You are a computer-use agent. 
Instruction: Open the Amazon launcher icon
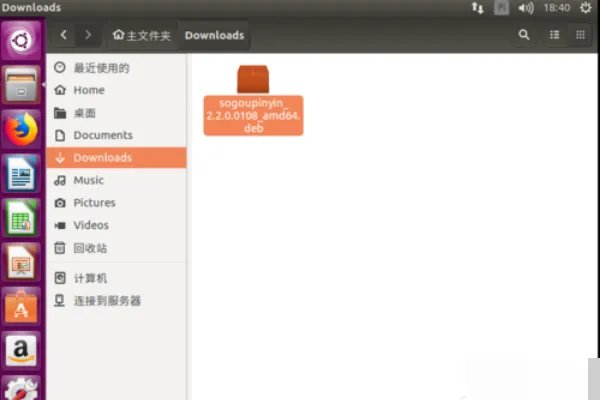pos(21,351)
